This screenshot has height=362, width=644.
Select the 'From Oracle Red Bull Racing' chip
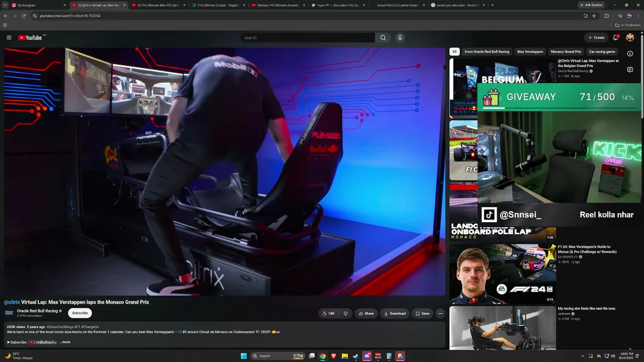tap(487, 52)
